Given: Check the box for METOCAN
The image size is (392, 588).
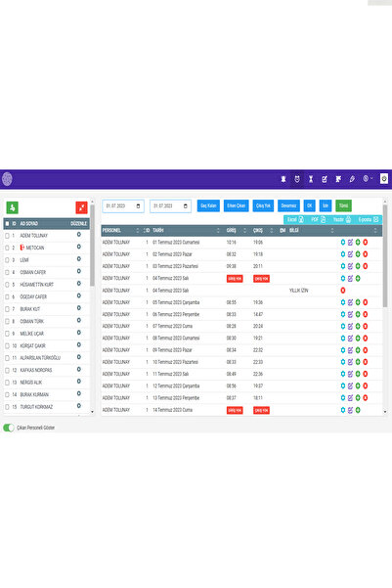Looking at the screenshot, I should 7,248.
